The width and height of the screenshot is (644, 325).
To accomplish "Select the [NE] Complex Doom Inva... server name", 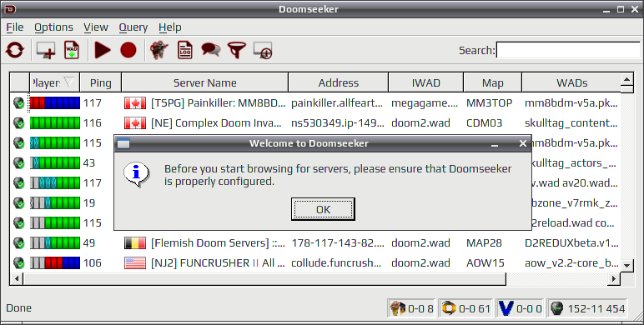I will 216,123.
